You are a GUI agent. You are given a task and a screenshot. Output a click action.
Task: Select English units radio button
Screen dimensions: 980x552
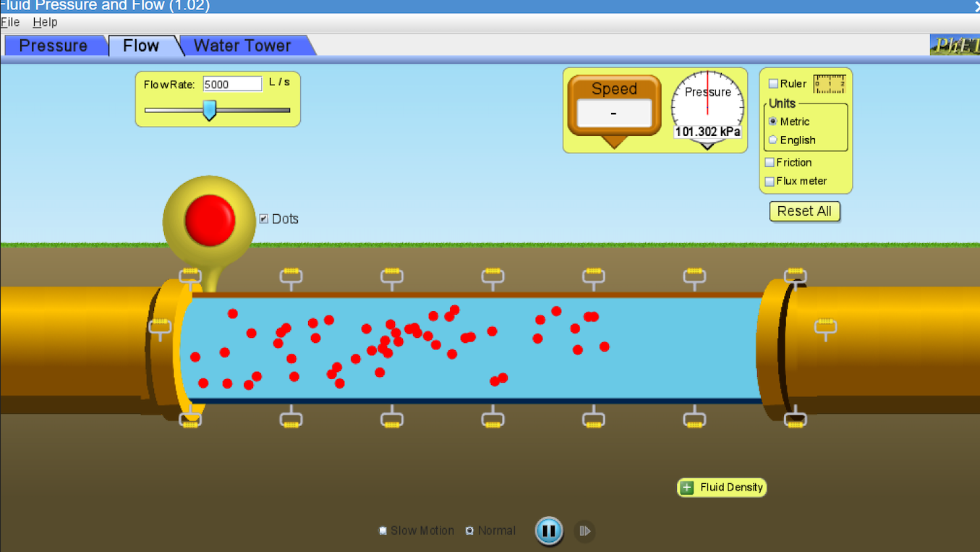point(773,140)
